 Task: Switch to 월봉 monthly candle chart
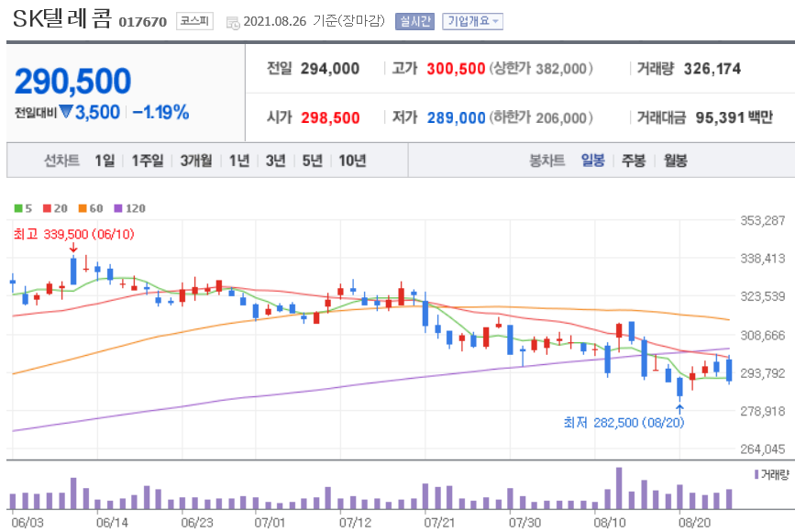(676, 161)
